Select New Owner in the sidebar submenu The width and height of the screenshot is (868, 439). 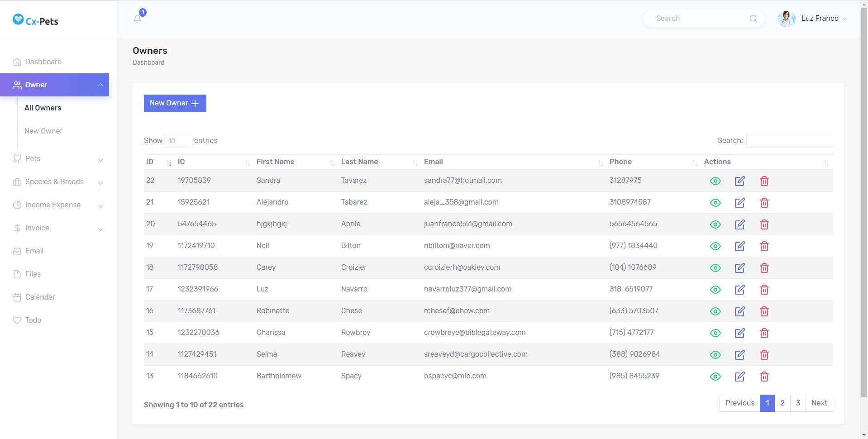[43, 131]
